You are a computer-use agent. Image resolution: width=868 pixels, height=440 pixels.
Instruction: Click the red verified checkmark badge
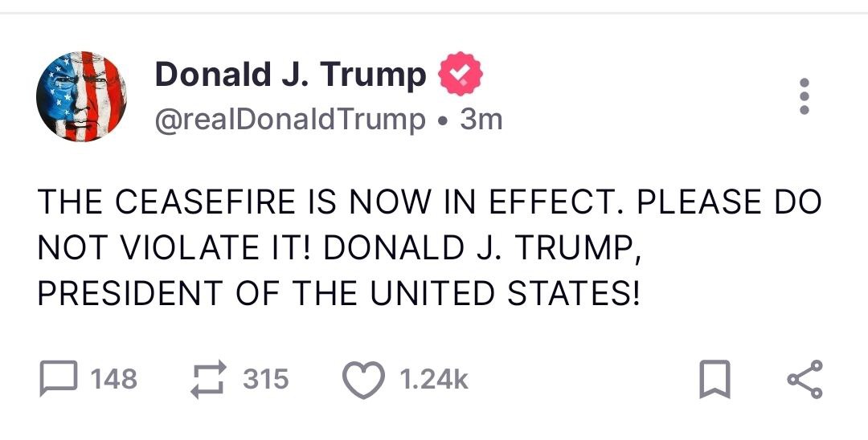[460, 75]
